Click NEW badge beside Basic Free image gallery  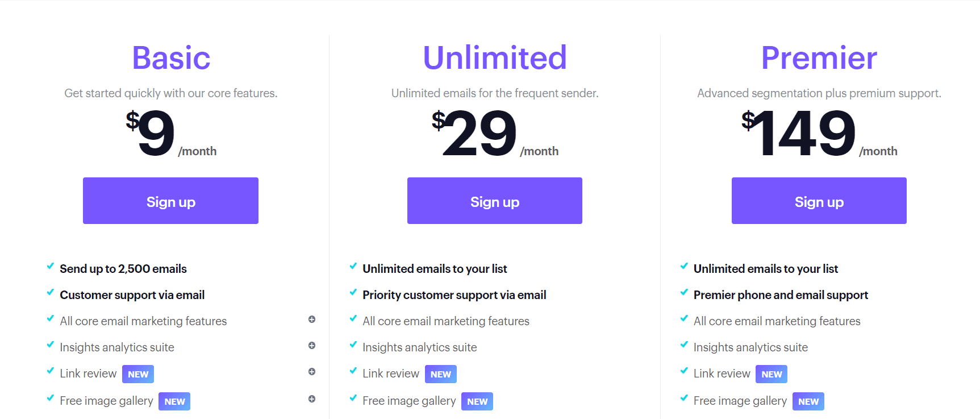(x=174, y=401)
